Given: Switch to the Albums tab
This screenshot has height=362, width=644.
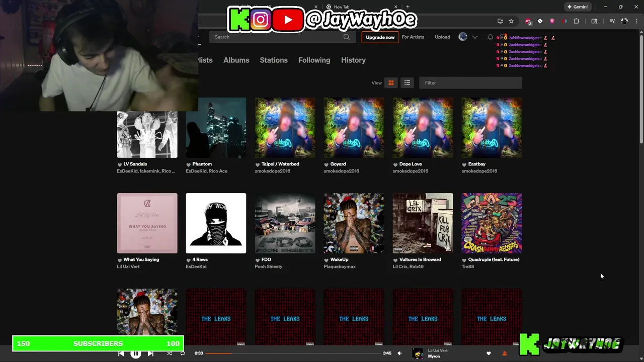Looking at the screenshot, I should coord(236,60).
